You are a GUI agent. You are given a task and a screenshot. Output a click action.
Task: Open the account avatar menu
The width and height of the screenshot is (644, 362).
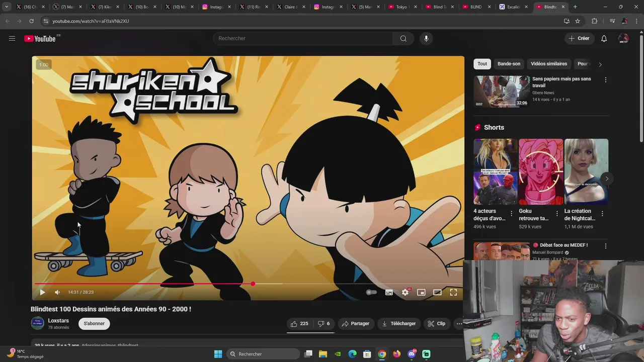coord(623,38)
